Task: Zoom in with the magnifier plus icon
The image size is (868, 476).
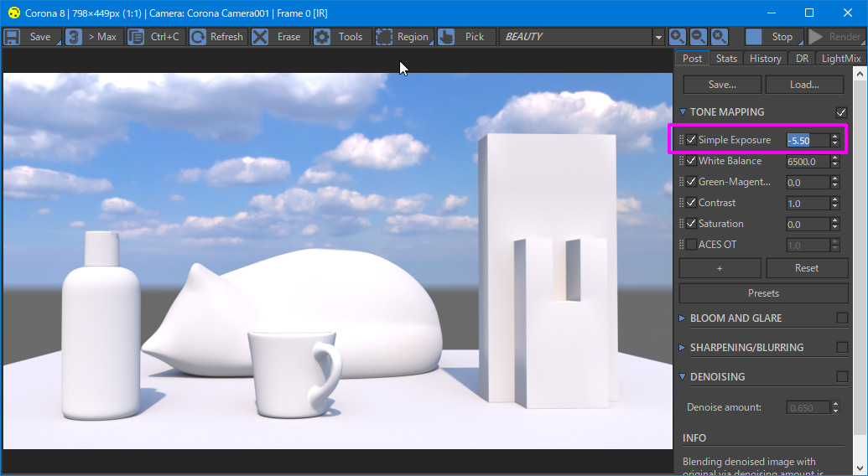Action: (678, 37)
